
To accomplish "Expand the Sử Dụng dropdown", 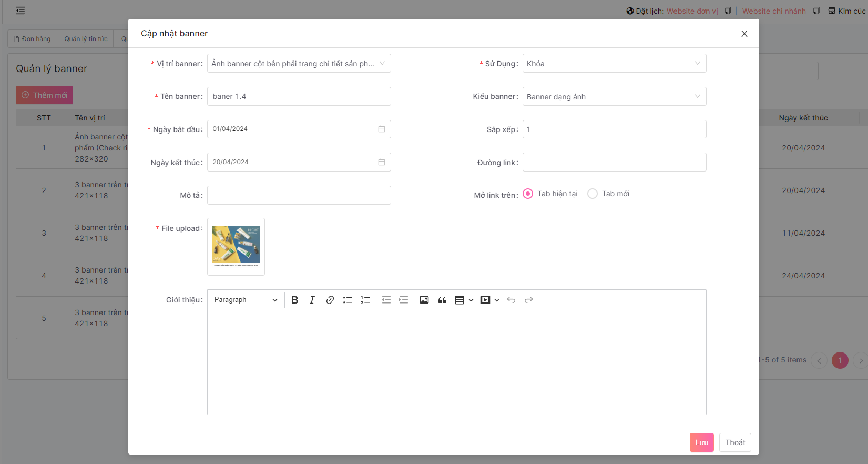I will 614,64.
